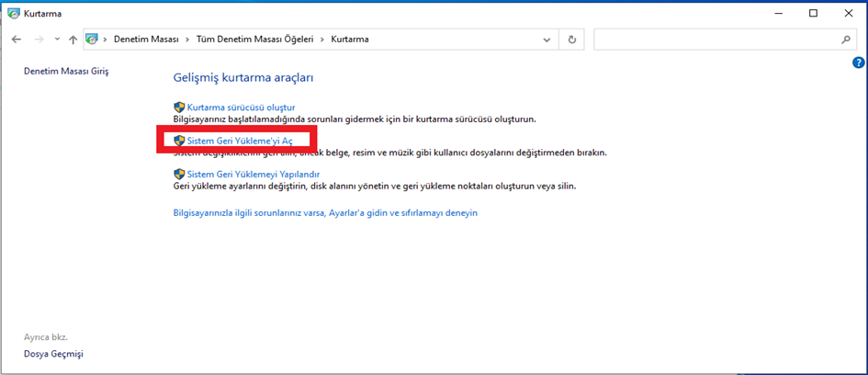This screenshot has width=868, height=375.
Task: Open 'Ayarlar'a gidin ve sıfırlamayı deneyin' link
Action: coord(325,212)
